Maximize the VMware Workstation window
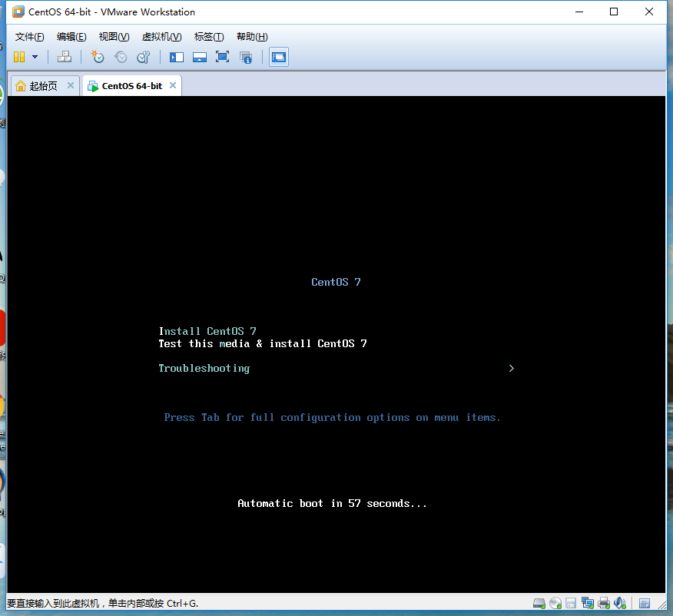Screen dimensions: 673x616 pos(614,12)
